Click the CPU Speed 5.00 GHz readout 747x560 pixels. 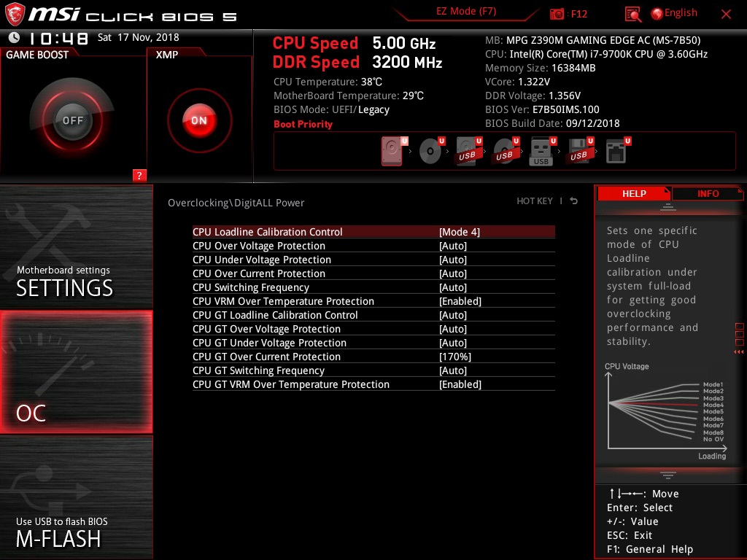coord(354,43)
